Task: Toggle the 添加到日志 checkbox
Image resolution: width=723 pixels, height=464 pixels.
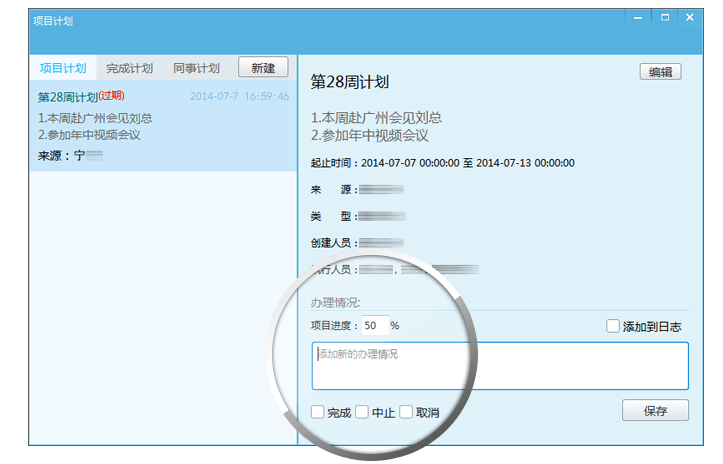Action: 612,326
